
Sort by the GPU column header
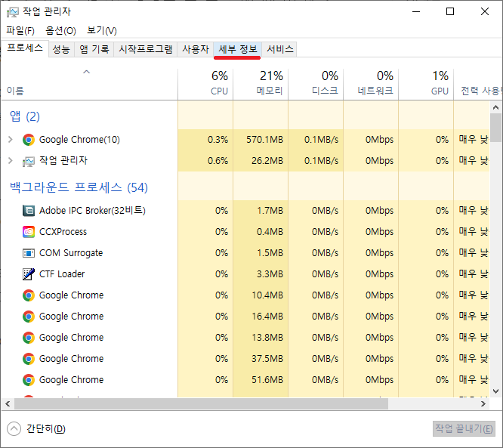click(426, 83)
